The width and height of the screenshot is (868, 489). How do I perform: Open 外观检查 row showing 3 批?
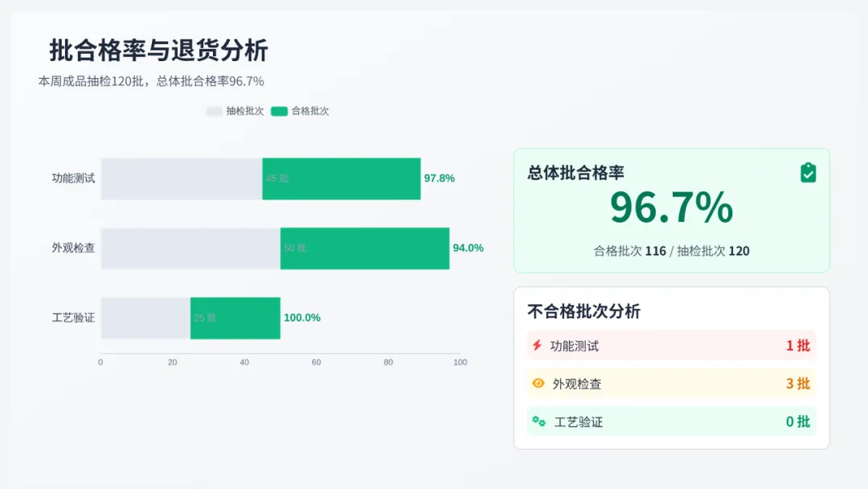point(671,384)
